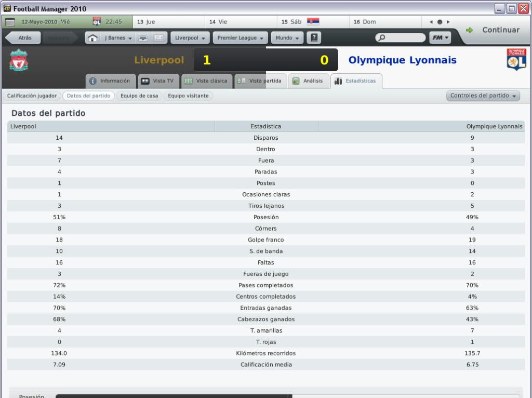Click the green Continuar arrow icon
Image resolution: width=532 pixels, height=398 pixels.
(469, 30)
